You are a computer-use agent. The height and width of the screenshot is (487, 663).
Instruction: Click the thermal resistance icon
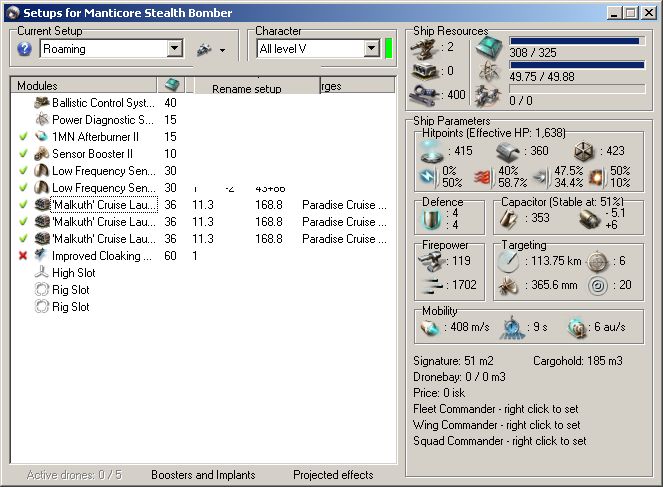[x=484, y=177]
